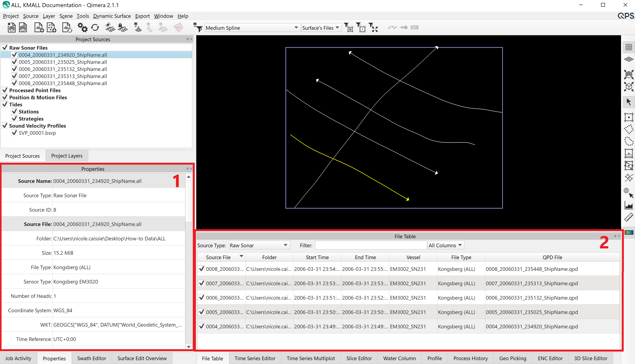Click the add raw sonar files icon
Screen dimensions: 635x364
(x=39, y=27)
